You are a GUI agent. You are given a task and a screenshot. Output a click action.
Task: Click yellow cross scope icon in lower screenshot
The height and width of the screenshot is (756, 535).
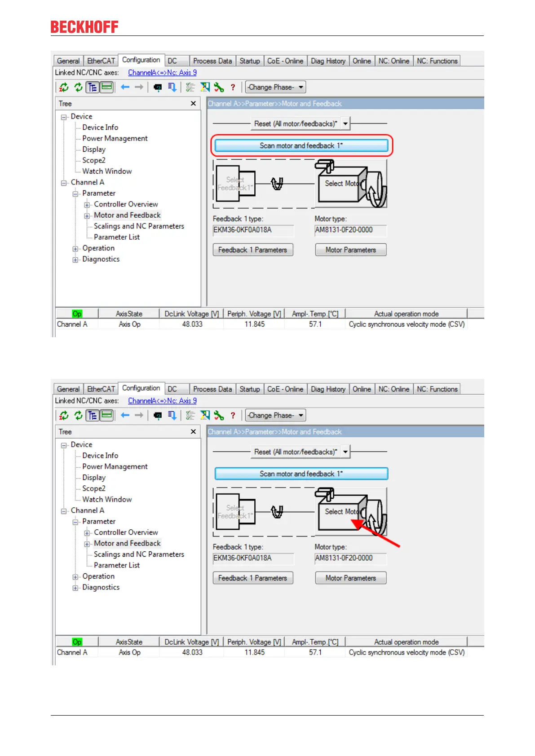click(205, 415)
